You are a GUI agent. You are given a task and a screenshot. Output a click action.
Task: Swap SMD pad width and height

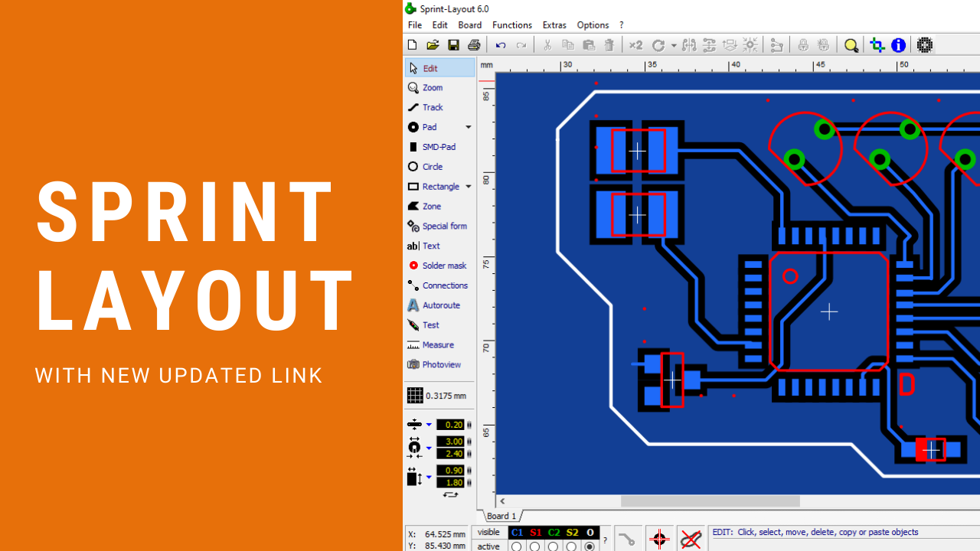point(450,495)
